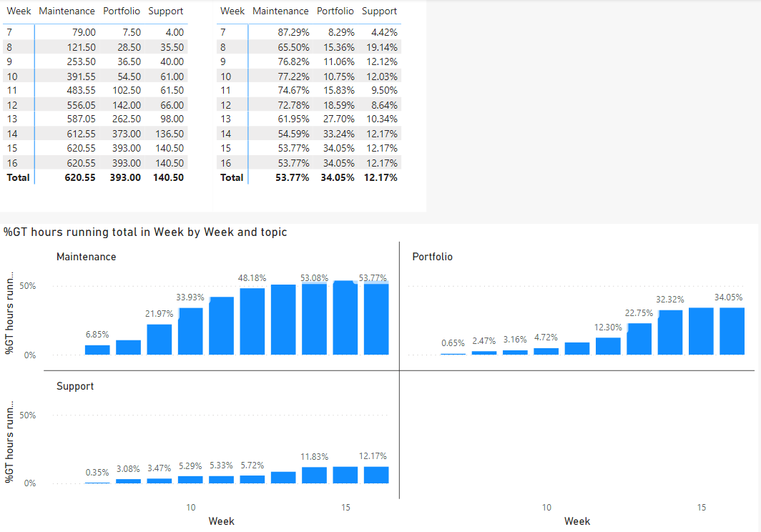Select Maintenance bar labeled 6.85%
Viewport: 761px width, 532px height.
97,350
